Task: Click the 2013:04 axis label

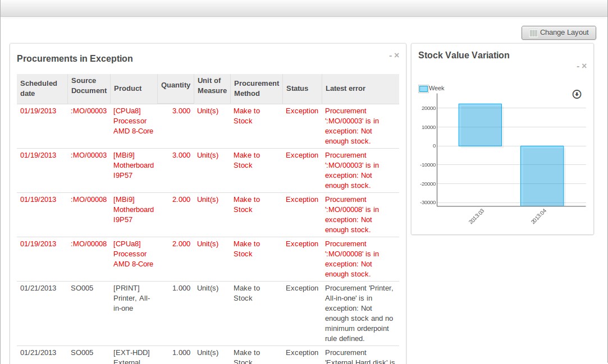Action: click(538, 216)
